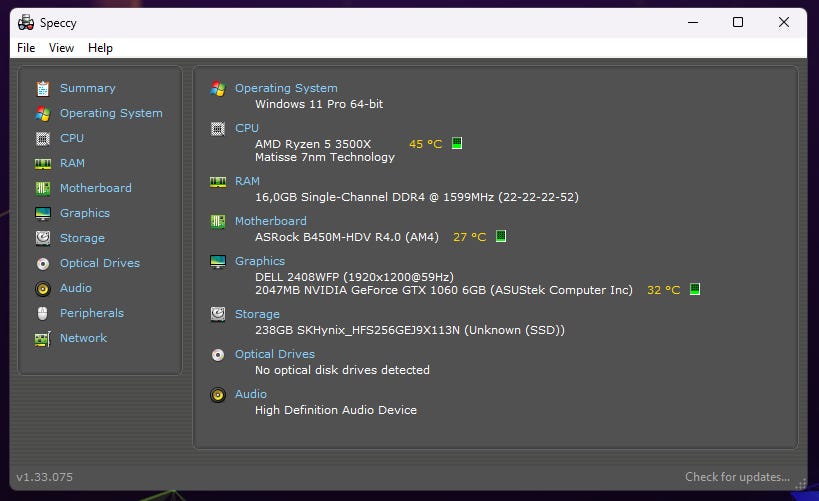Click the Optical Drives disc icon in sidebar

[x=43, y=264]
